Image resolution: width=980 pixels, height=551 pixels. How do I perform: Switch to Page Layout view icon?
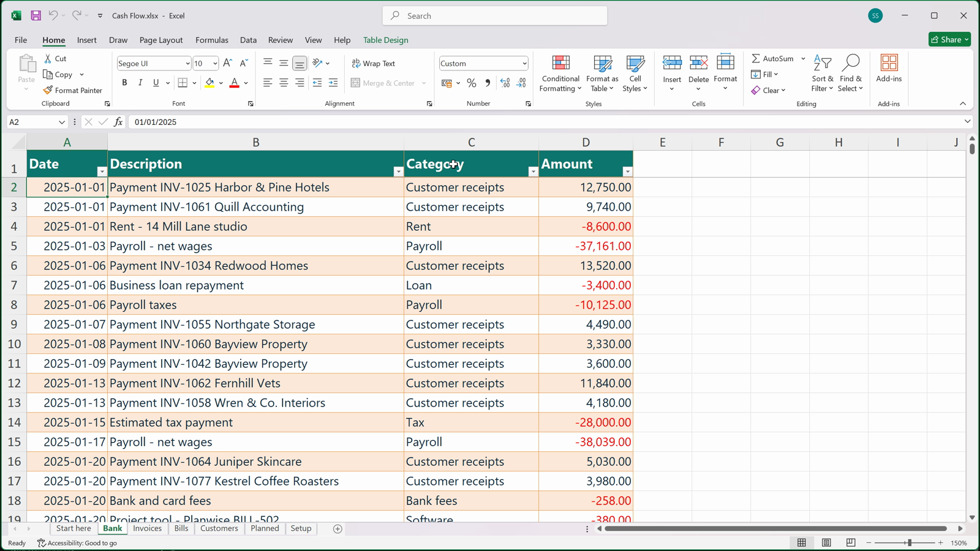coord(826,542)
